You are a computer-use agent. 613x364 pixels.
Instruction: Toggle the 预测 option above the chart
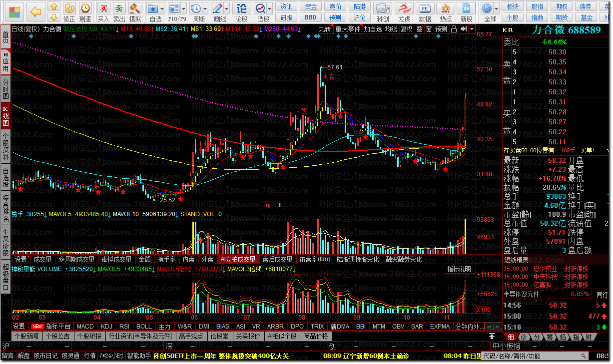tap(441, 29)
